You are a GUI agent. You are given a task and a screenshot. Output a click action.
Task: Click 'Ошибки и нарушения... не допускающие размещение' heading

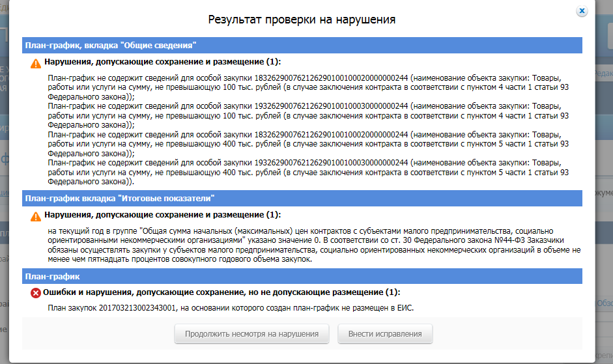(221, 292)
